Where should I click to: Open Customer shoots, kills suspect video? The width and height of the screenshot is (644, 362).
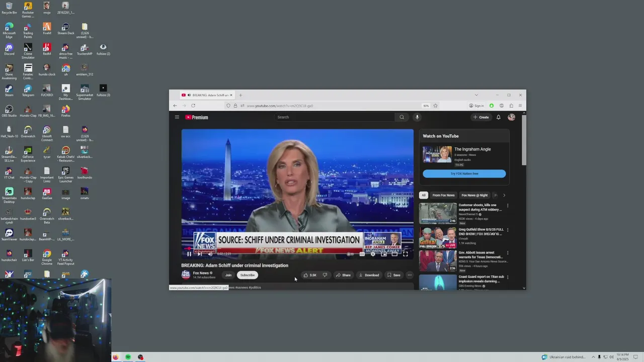pos(438,213)
